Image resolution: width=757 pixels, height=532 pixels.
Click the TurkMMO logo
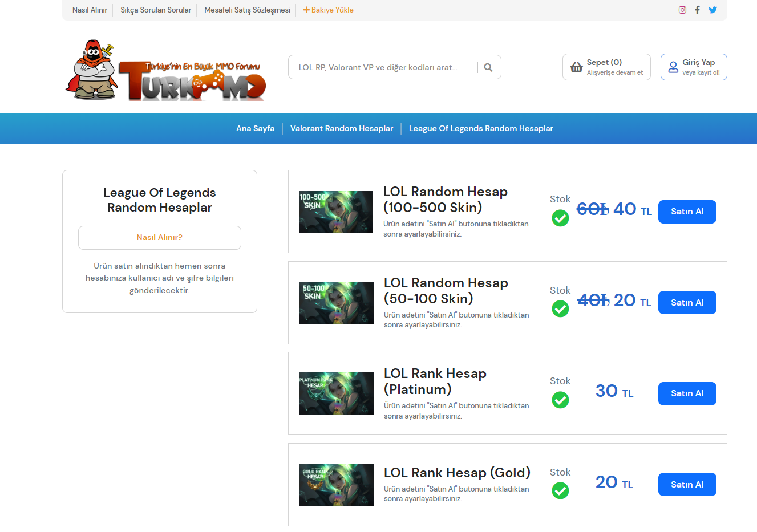pyautogui.click(x=166, y=70)
